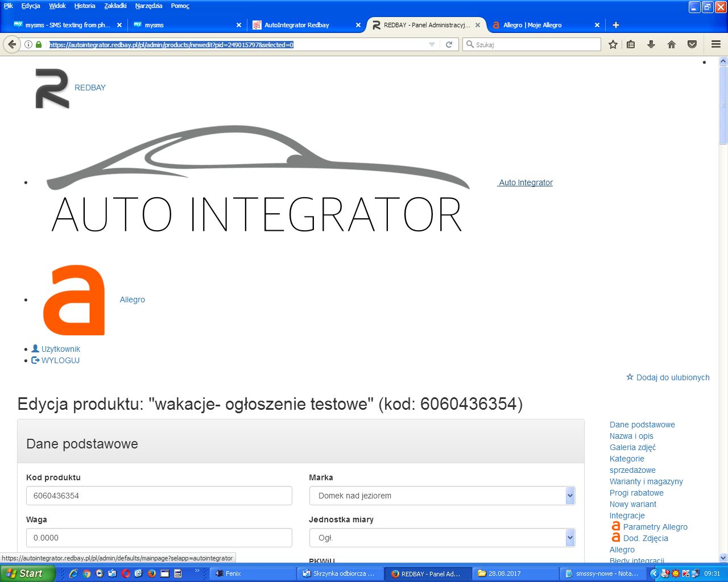Image resolution: width=728 pixels, height=582 pixels.
Task: Click the browser back arrow button
Action: [13, 44]
